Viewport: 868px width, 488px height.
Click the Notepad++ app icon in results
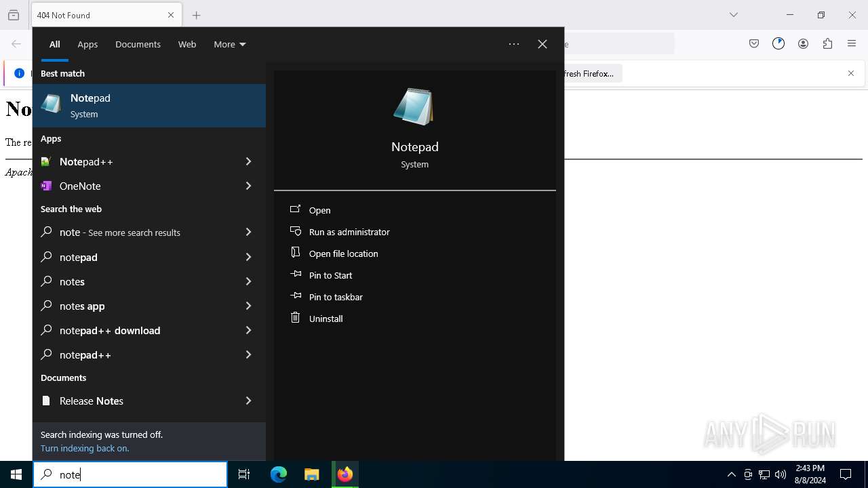[x=46, y=161]
